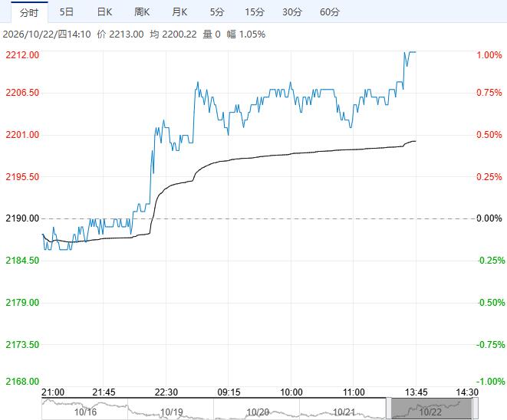507x420 pixels.
Task: Click the 2212.00 top price label
Action: pyautogui.click(x=22, y=54)
